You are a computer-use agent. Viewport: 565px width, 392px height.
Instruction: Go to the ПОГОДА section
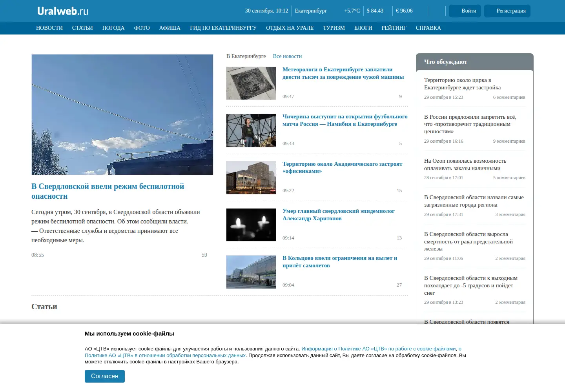[x=113, y=28]
